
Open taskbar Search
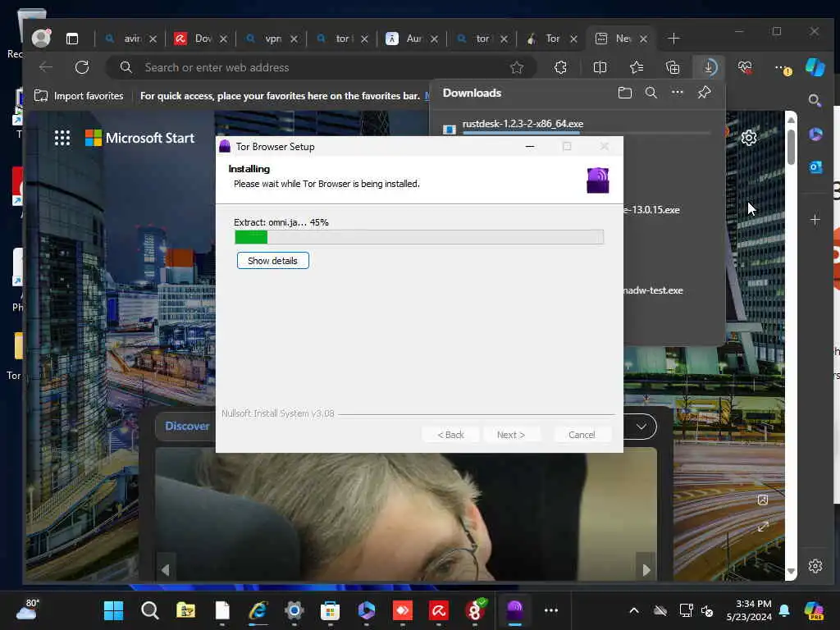coord(149,610)
